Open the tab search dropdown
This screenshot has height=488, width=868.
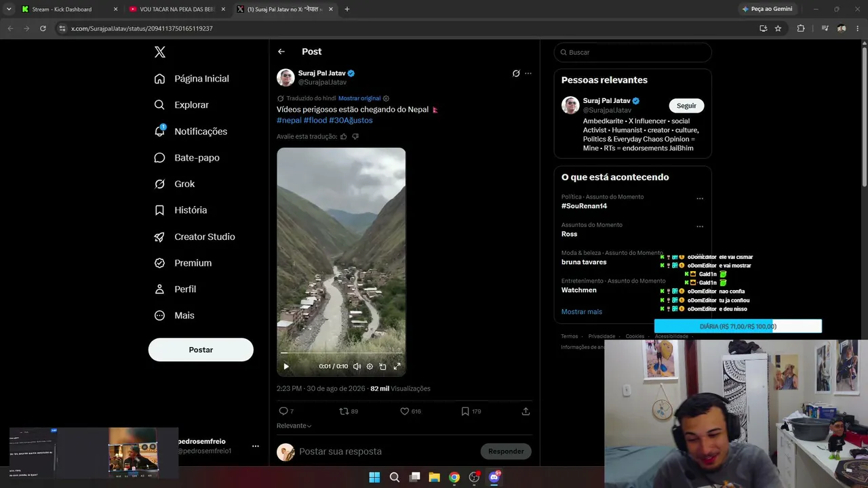9,9
